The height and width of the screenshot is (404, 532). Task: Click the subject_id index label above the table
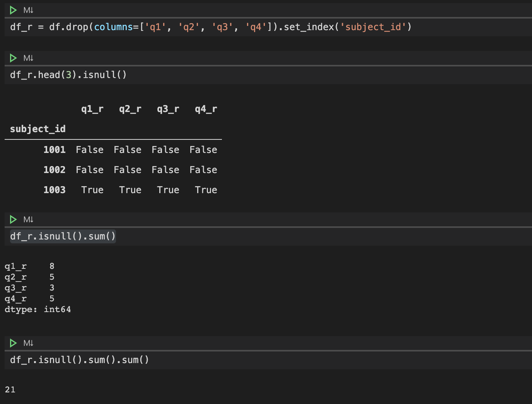[x=37, y=129]
